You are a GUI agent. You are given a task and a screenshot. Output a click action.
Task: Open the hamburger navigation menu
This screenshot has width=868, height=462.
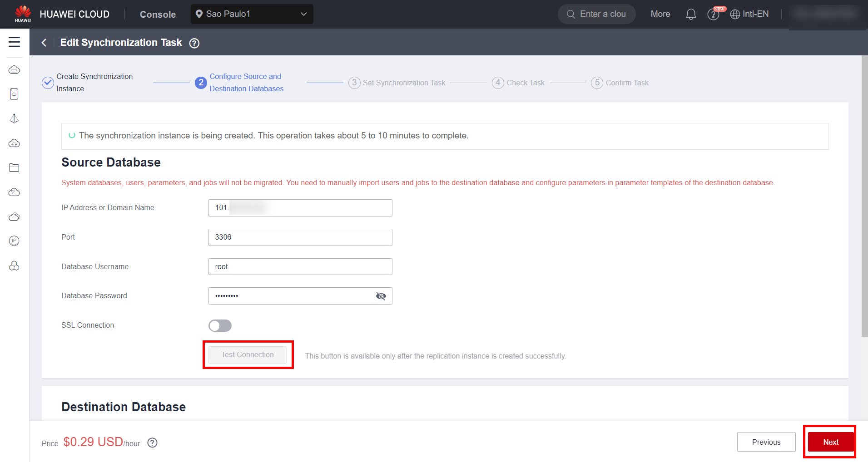pyautogui.click(x=14, y=42)
